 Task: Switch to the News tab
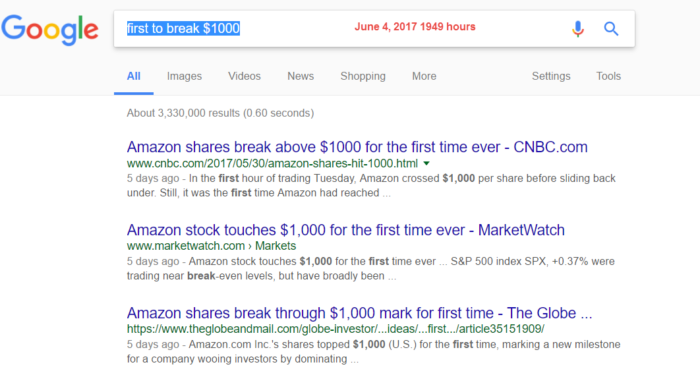point(300,76)
